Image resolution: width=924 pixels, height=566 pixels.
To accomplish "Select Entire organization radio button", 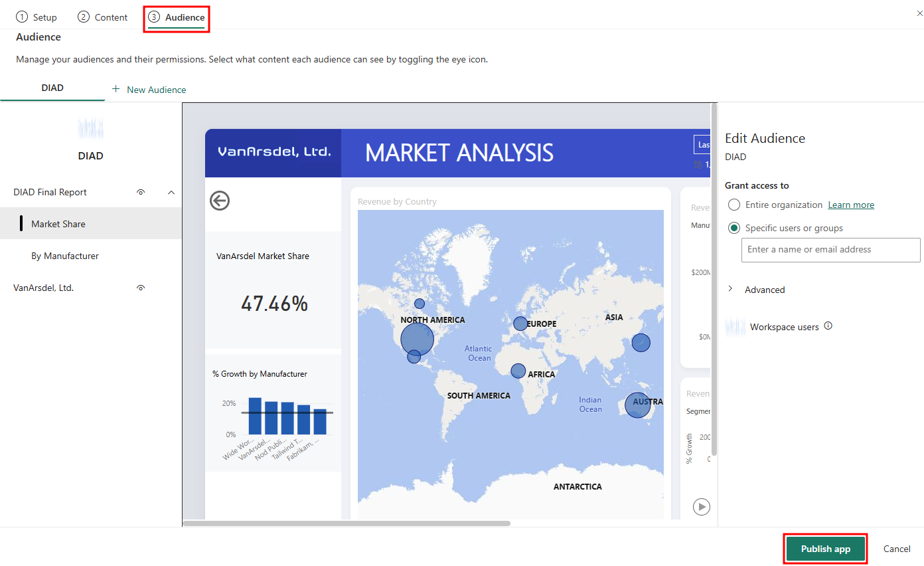I will tap(734, 205).
